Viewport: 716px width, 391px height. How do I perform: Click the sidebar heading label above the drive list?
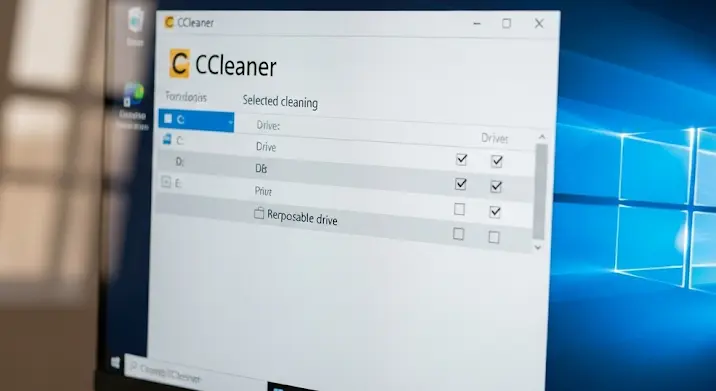pyautogui.click(x=186, y=96)
